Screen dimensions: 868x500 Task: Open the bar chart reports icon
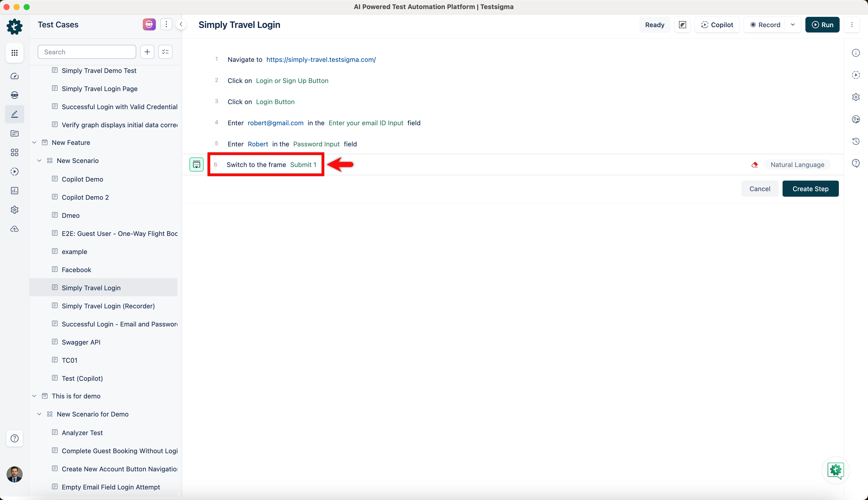pyautogui.click(x=14, y=191)
